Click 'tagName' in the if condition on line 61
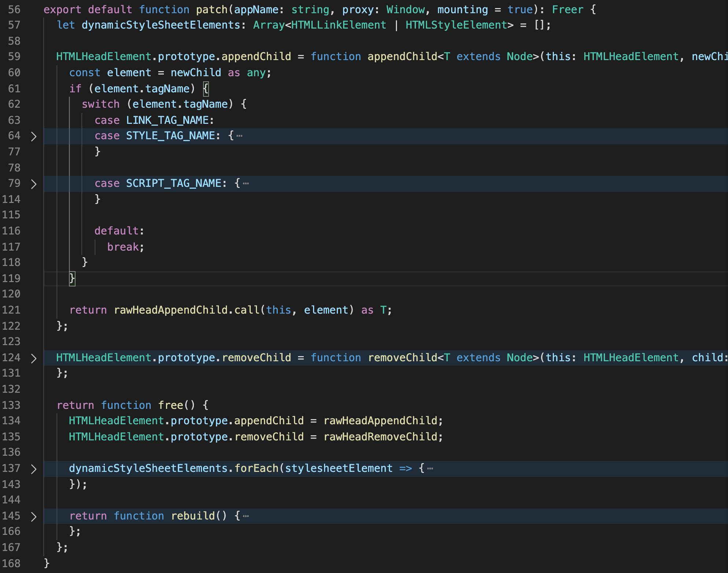This screenshot has height=573, width=728. pyautogui.click(x=168, y=89)
